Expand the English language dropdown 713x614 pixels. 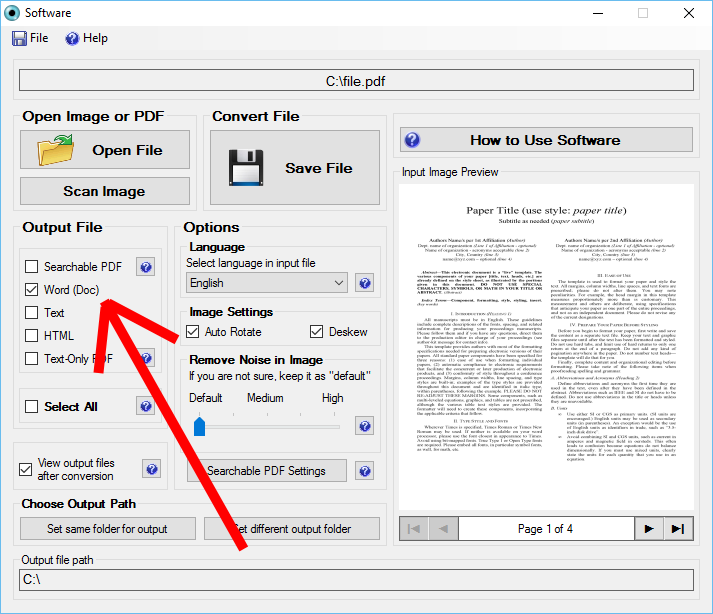(x=267, y=283)
